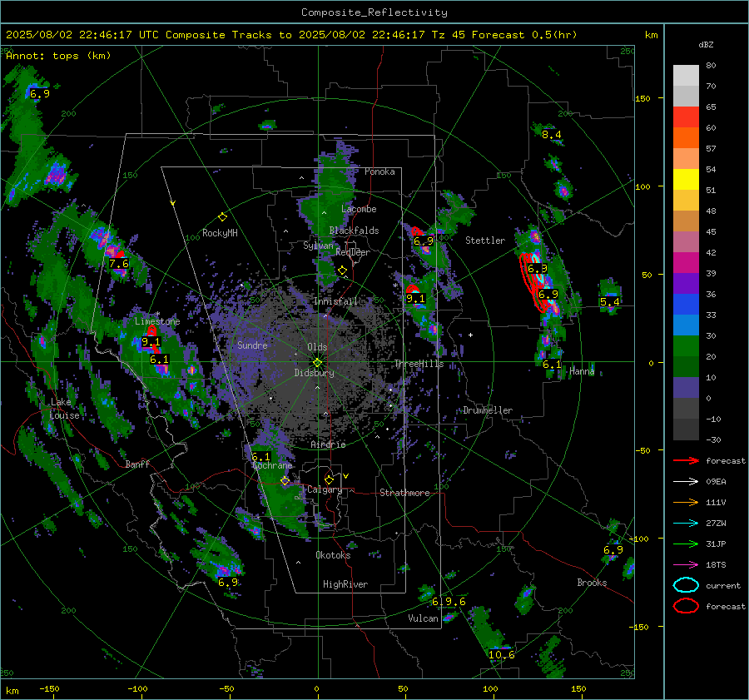Click the 5.4 storm top annotation

pos(609,302)
